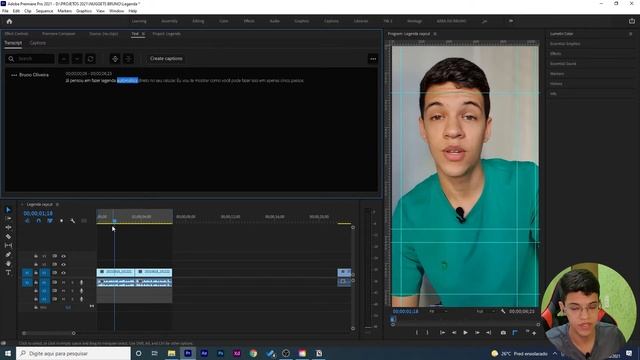Select the Track Select Forward tool
This screenshot has height=360, width=640.
point(8,218)
